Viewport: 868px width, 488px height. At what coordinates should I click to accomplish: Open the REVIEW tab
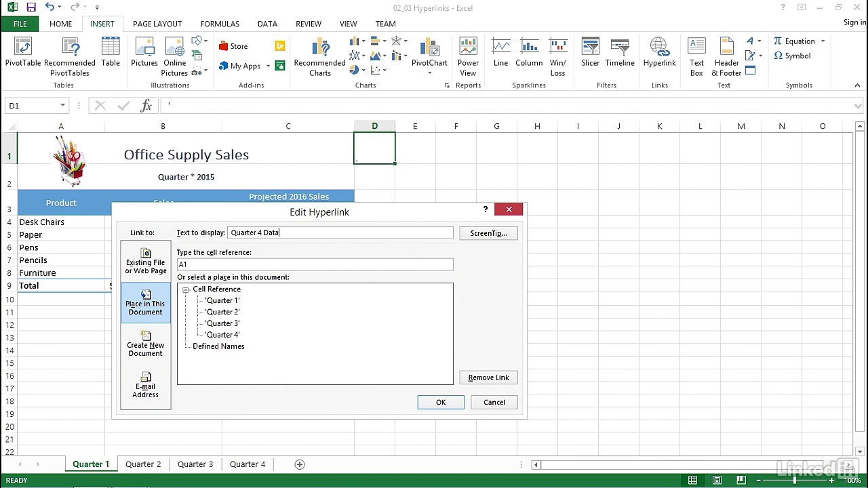click(308, 24)
